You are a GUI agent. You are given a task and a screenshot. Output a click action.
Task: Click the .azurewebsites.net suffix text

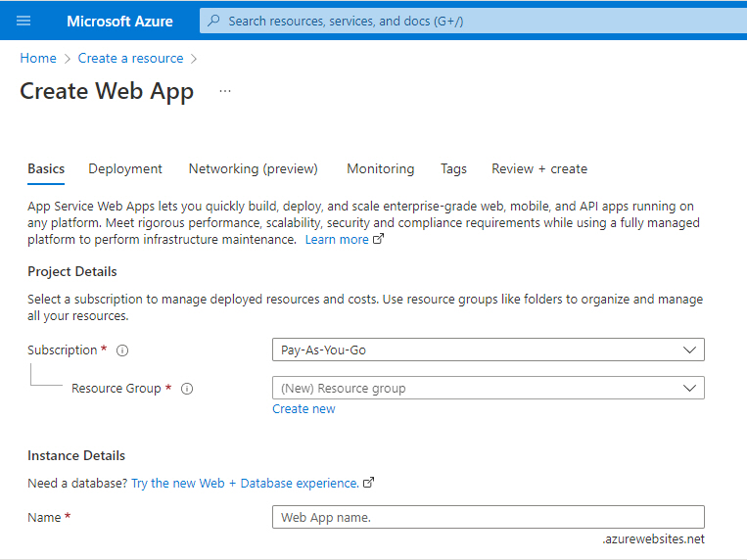tap(653, 539)
